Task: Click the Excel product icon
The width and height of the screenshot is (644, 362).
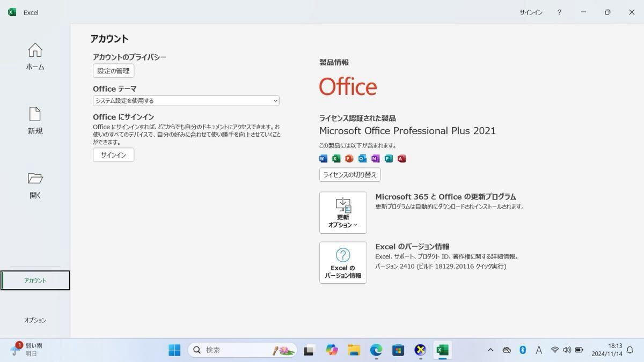Action: tap(336, 158)
